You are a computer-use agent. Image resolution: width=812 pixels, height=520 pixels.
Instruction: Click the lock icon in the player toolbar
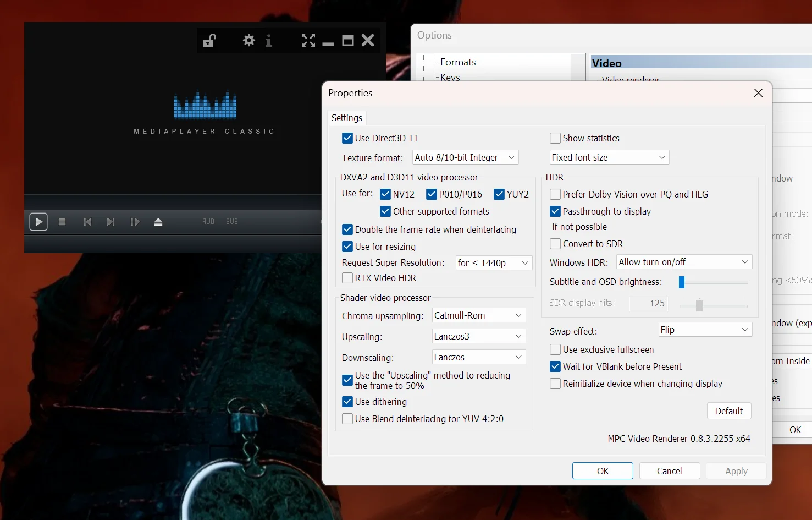click(x=209, y=41)
